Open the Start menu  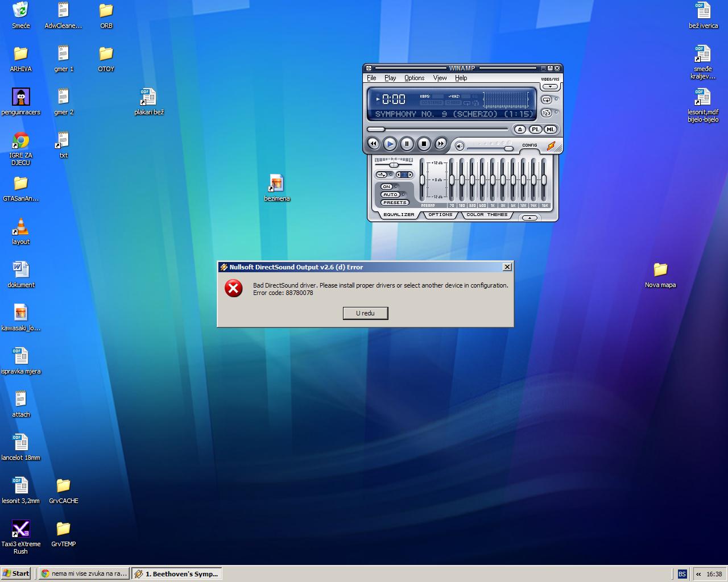[x=16, y=573]
